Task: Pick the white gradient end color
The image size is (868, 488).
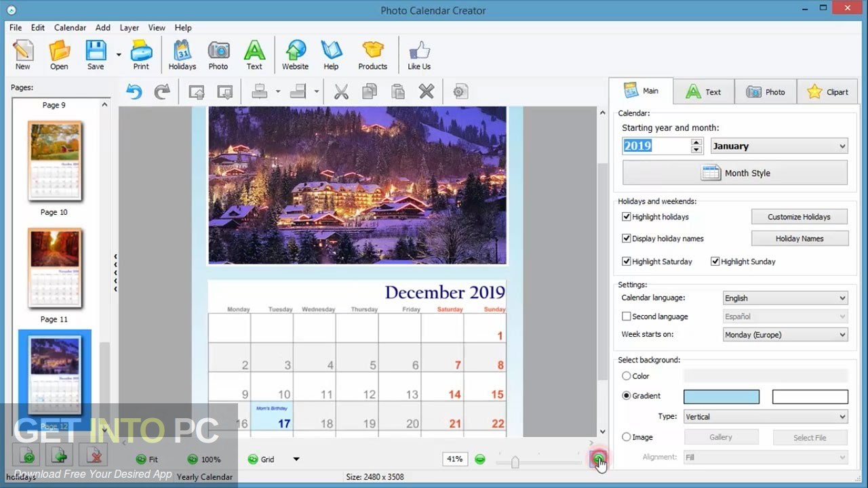Action: tap(810, 396)
